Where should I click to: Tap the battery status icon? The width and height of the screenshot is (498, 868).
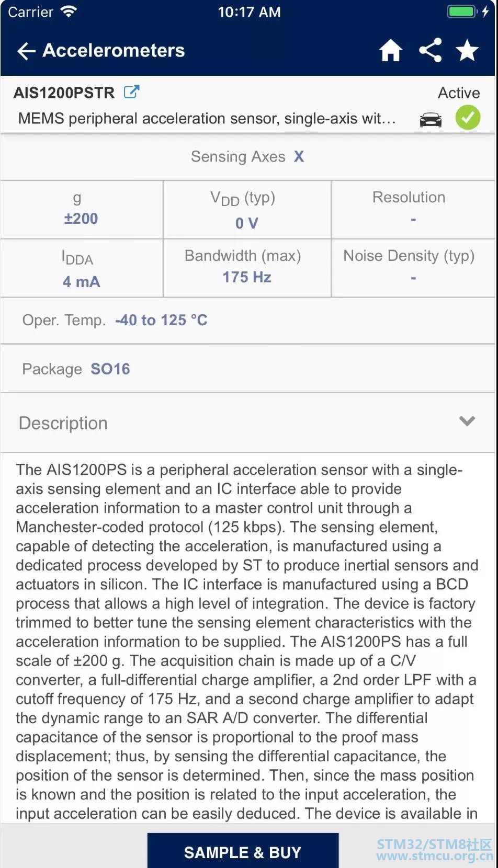coord(461,12)
